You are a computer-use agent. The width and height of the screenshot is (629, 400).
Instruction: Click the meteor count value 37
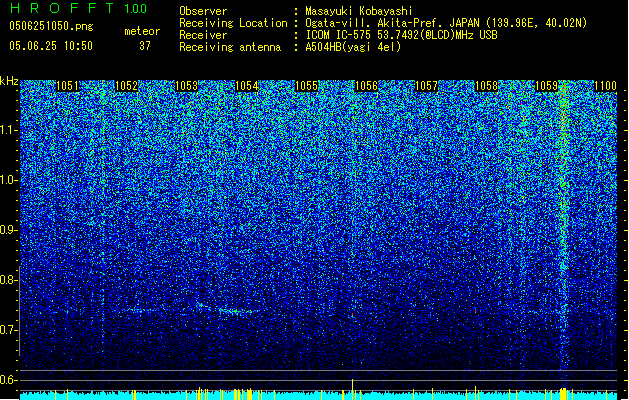tap(144, 46)
